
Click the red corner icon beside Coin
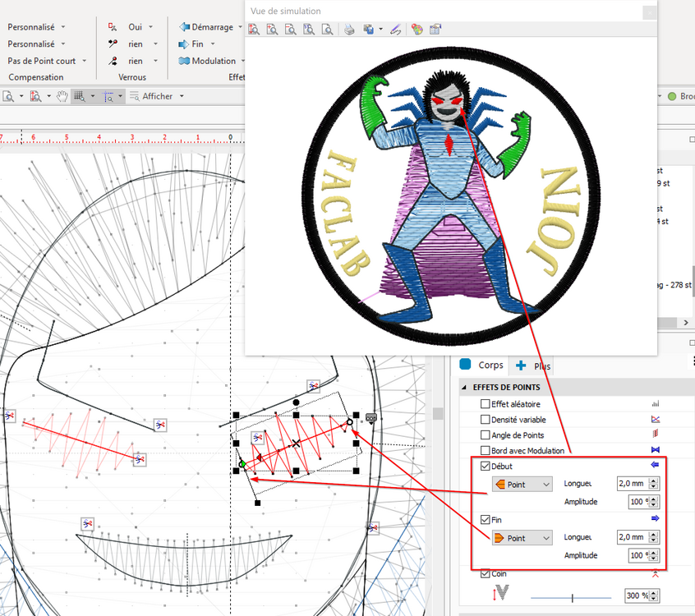pyautogui.click(x=656, y=574)
